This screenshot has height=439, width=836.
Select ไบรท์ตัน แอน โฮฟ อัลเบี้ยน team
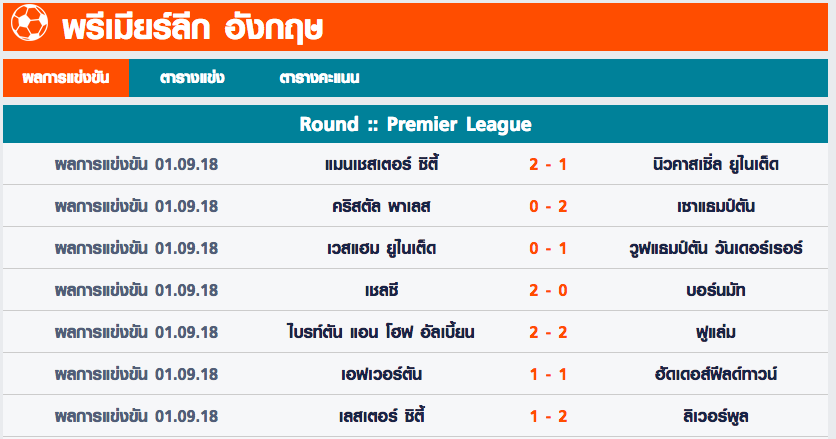381,332
